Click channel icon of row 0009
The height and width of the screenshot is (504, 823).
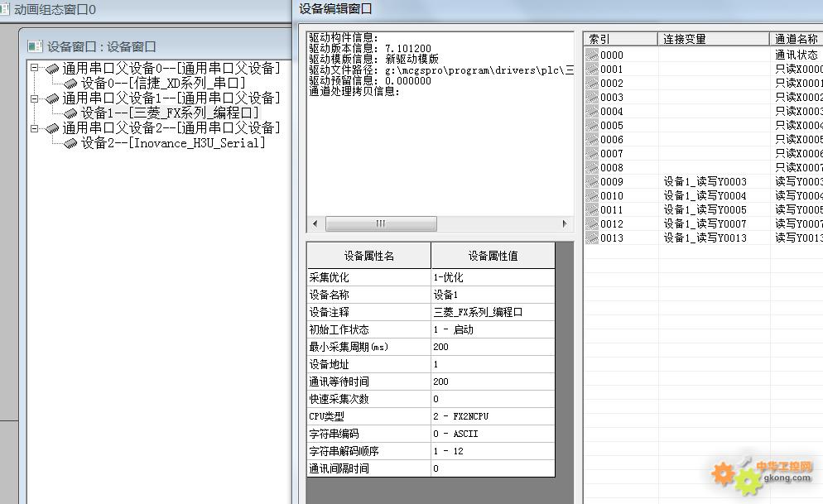click(592, 181)
